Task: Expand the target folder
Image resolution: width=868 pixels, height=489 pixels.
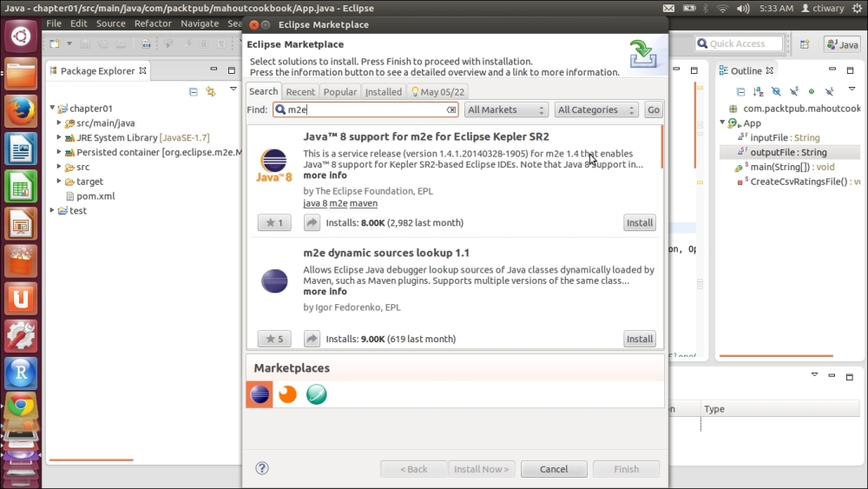Action: [x=59, y=181]
